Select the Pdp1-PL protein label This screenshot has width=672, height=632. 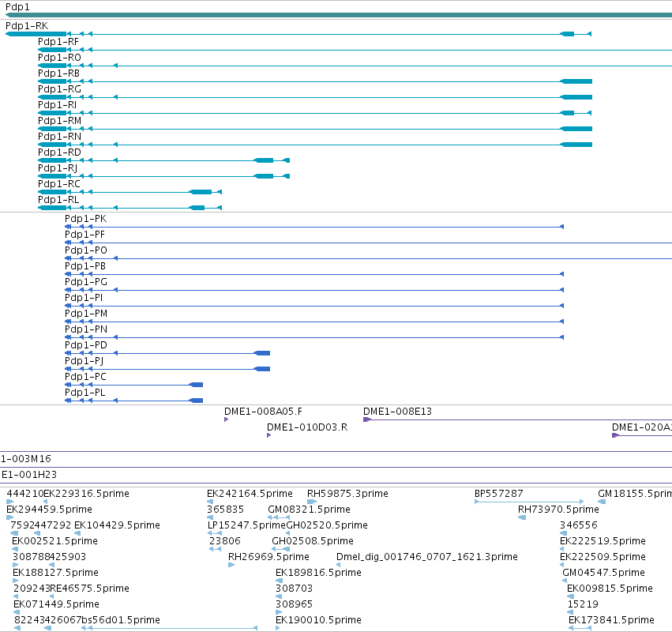[x=84, y=393]
